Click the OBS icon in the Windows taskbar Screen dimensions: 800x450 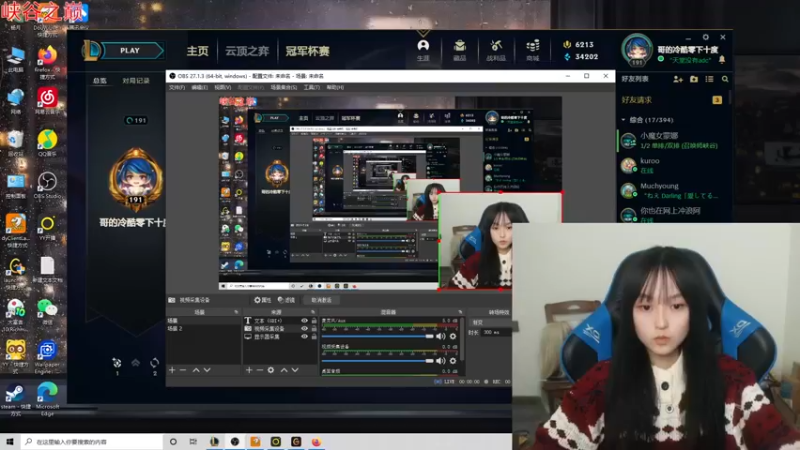pyautogui.click(x=235, y=441)
